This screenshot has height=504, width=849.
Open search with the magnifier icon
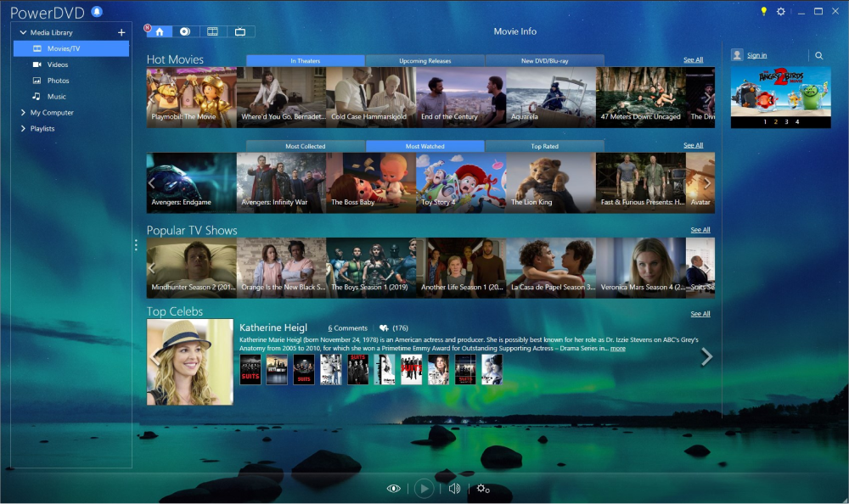(817, 54)
